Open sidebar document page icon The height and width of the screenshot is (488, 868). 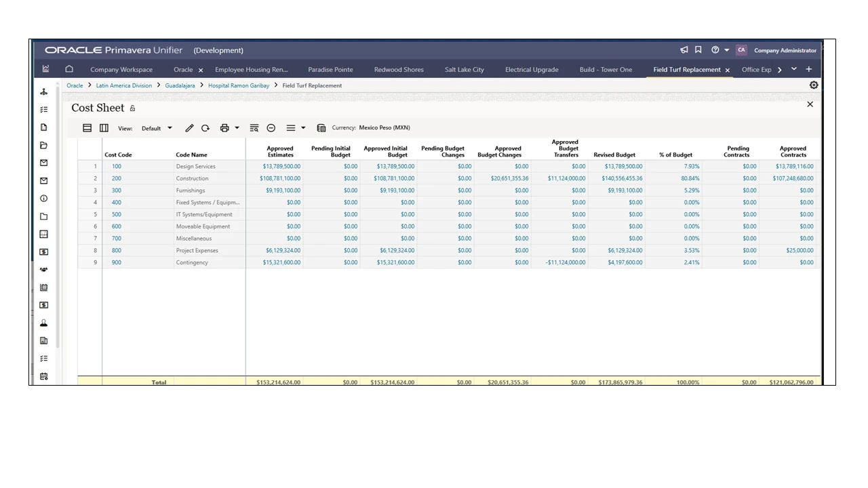point(44,127)
